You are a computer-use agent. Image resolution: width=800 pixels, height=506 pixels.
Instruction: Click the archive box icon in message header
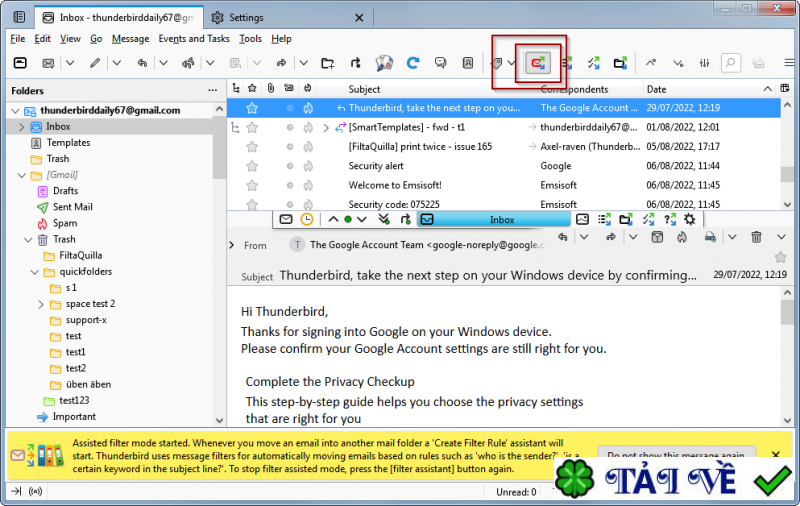click(657, 237)
